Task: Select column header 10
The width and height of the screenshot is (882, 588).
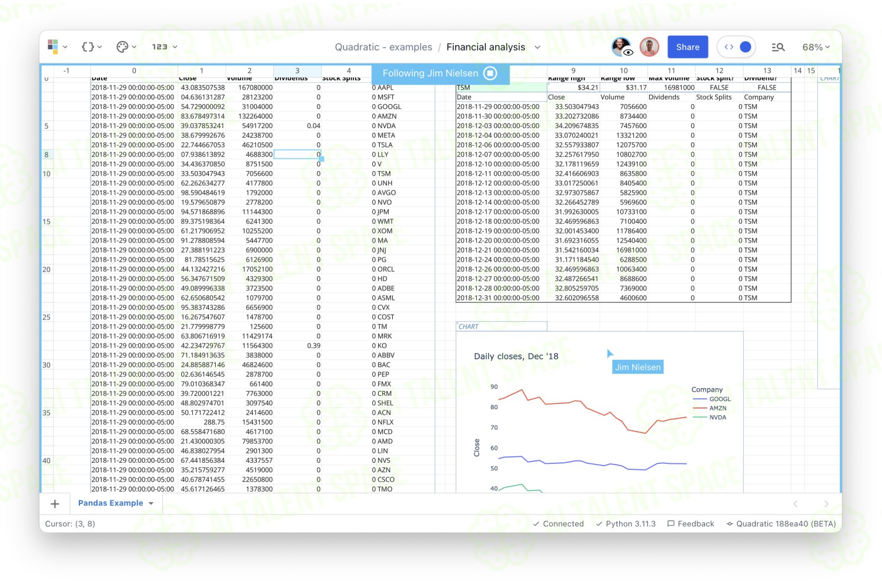Action: tap(624, 71)
